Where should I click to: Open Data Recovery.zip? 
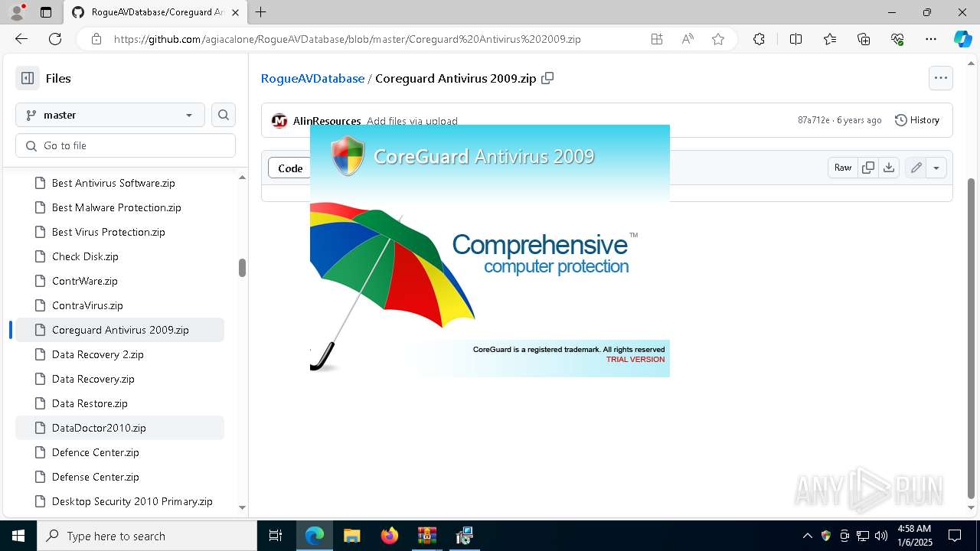tap(119, 379)
